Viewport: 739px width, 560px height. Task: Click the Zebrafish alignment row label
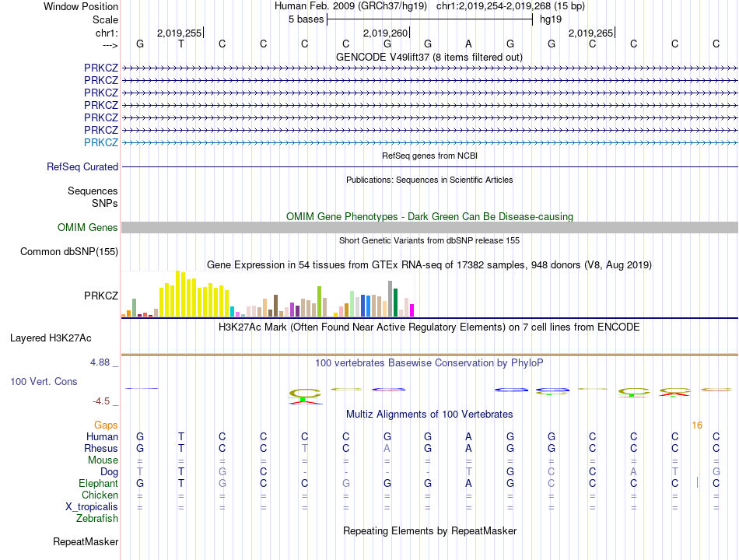(x=97, y=519)
